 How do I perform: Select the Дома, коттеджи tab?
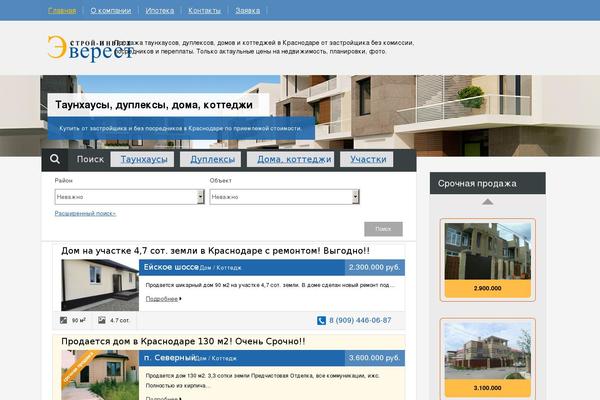pos(291,159)
